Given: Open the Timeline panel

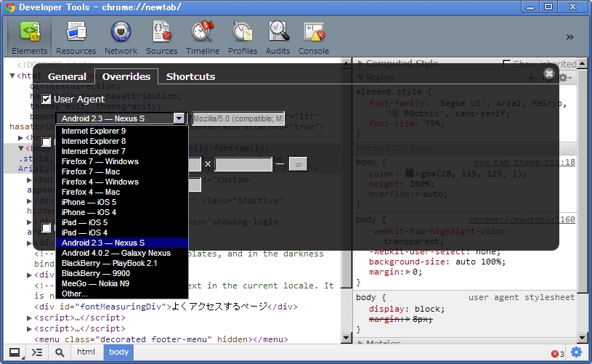Looking at the screenshot, I should 203,37.
